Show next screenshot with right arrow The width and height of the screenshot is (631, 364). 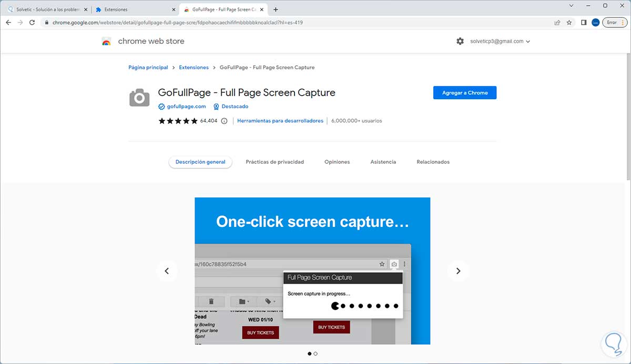coord(458,271)
